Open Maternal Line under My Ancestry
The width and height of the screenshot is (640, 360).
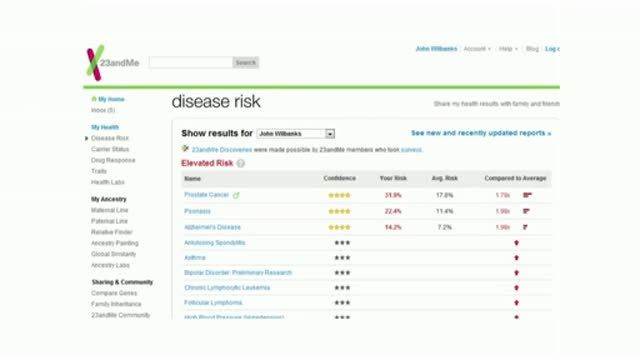[x=109, y=210]
